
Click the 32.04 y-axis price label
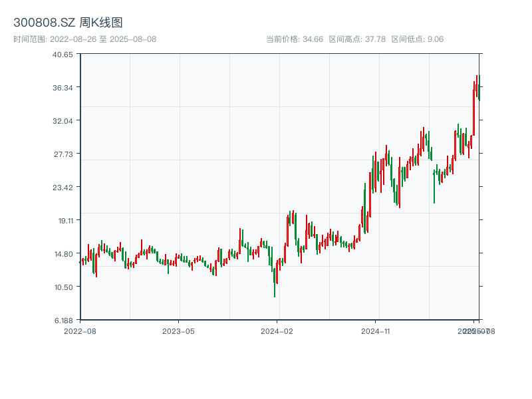pyautogui.click(x=63, y=121)
